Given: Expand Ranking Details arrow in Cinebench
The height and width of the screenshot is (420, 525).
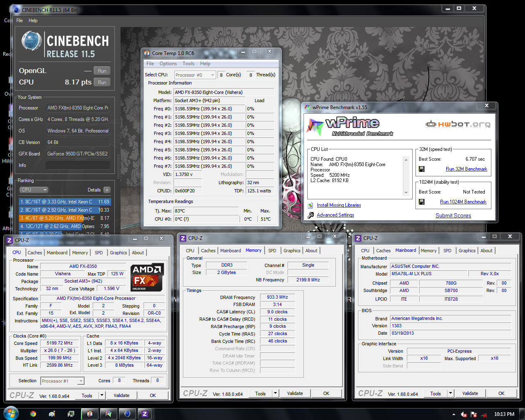Looking at the screenshot, I should click(x=107, y=190).
